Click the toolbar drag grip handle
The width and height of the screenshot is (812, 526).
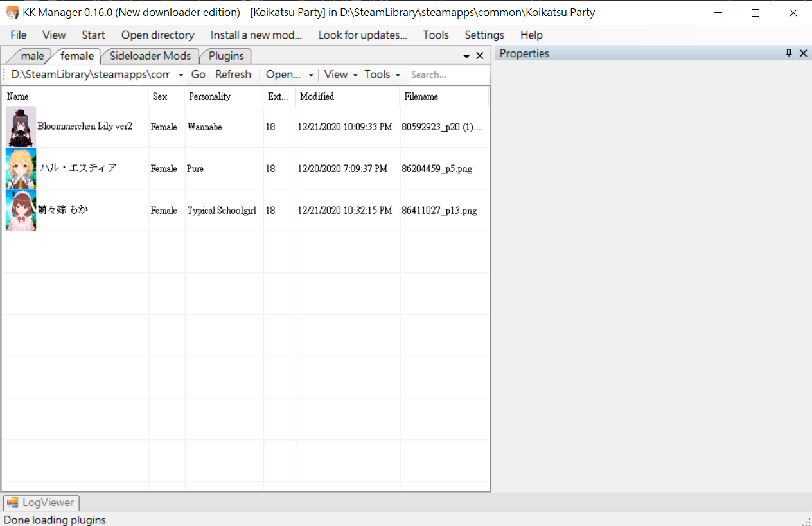[4, 75]
